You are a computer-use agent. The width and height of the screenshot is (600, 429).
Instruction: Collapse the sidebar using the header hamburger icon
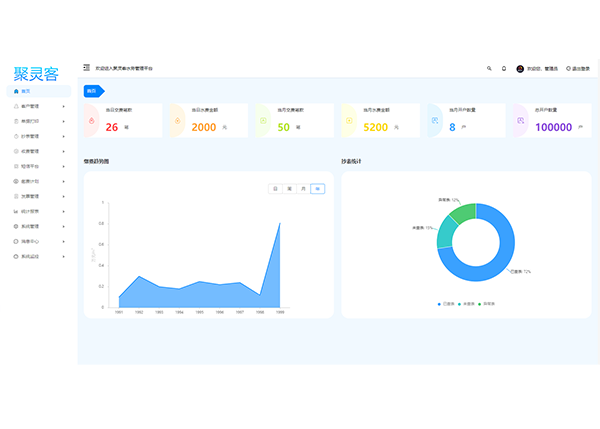tap(86, 68)
